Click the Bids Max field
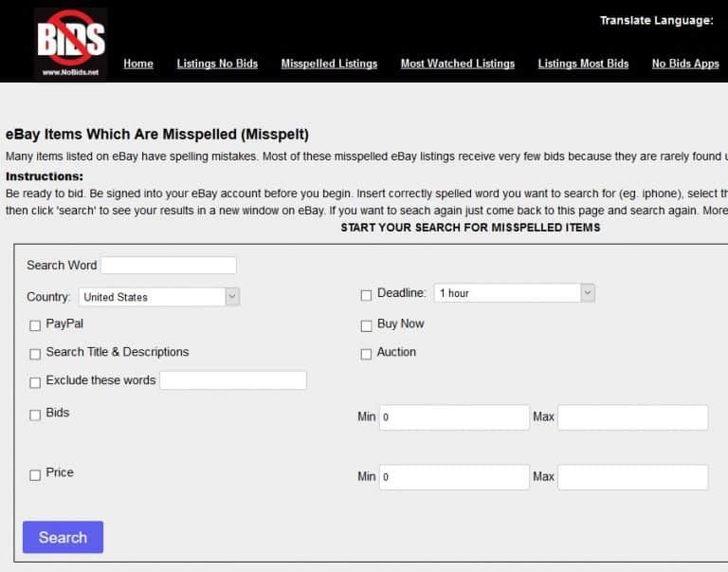The image size is (728, 572). 633,417
